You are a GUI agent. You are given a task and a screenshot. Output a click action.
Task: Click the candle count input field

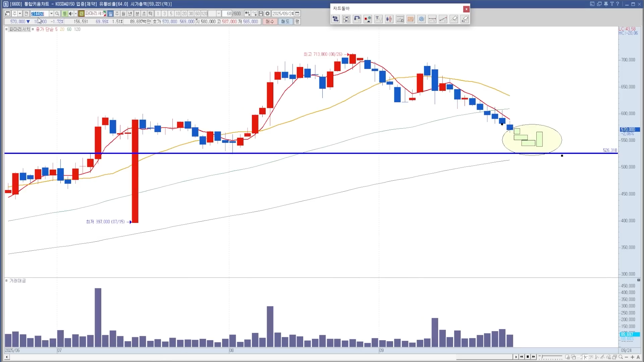point(226,13)
